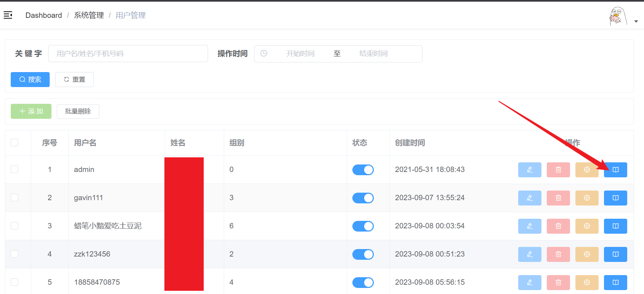Click the blue 搜索 search button
Screen dimensions: 644x294
pyautogui.click(x=30, y=80)
